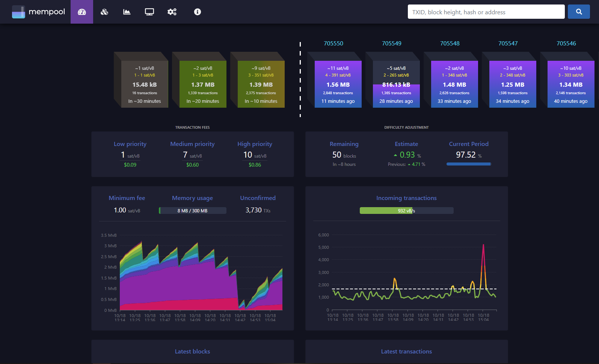Click the incoming transactions 932 vB/s bar

tap(406, 211)
